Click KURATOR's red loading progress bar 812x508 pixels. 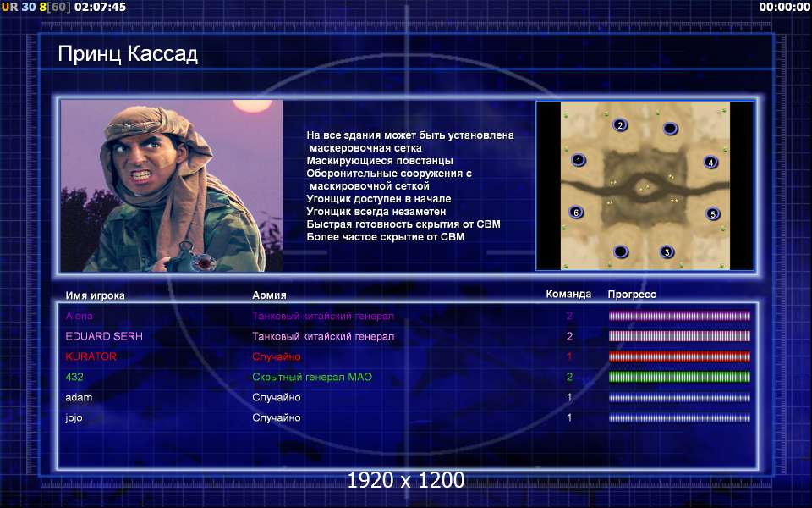[679, 356]
